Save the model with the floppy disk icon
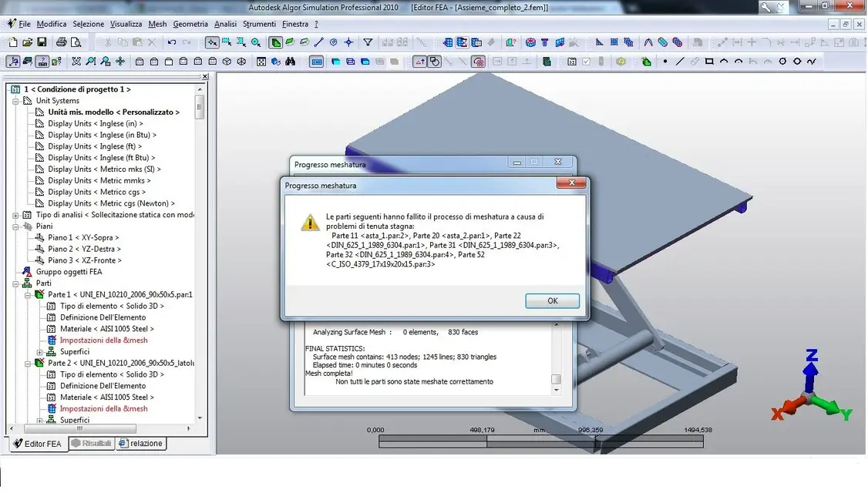Screen dimensions: 868x493 pyautogui.click(x=42, y=42)
